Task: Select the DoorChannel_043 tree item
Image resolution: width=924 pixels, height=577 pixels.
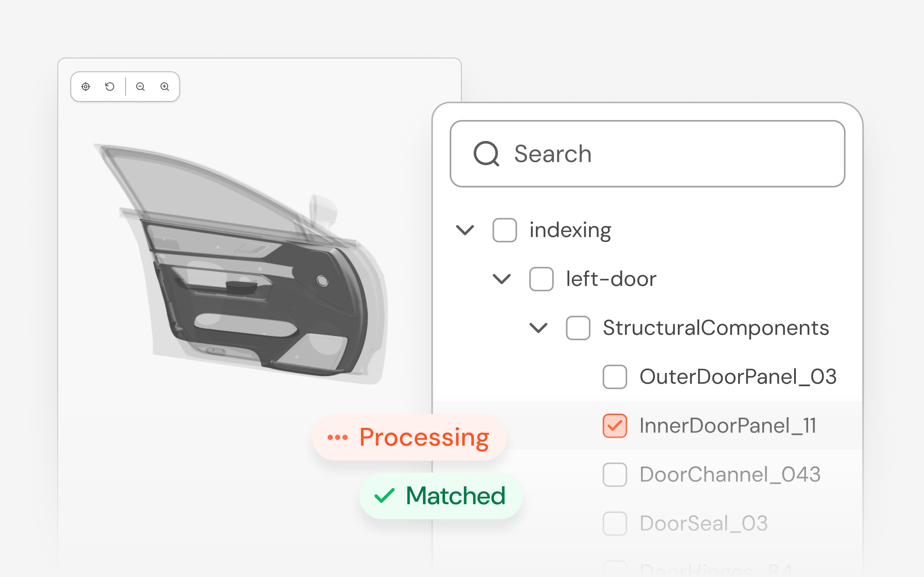Action: pos(730,474)
